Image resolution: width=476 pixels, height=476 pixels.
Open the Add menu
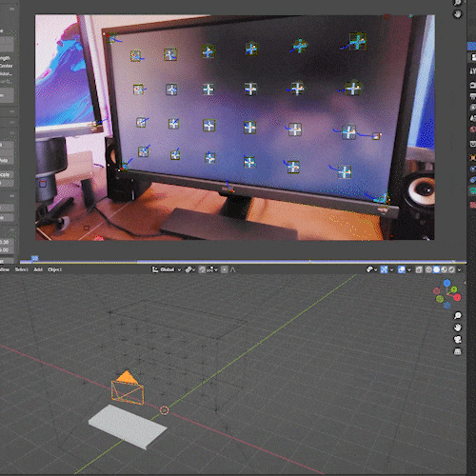click(x=38, y=269)
